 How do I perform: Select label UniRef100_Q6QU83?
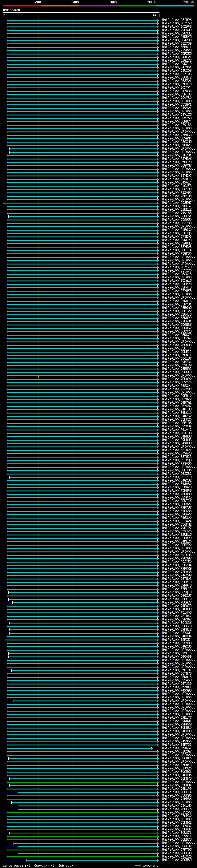(177, 494)
